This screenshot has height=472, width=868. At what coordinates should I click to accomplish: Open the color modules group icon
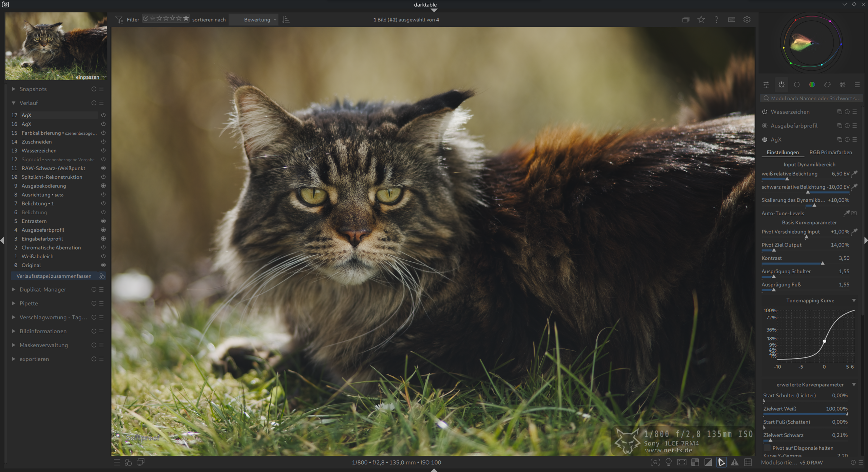[x=812, y=84]
